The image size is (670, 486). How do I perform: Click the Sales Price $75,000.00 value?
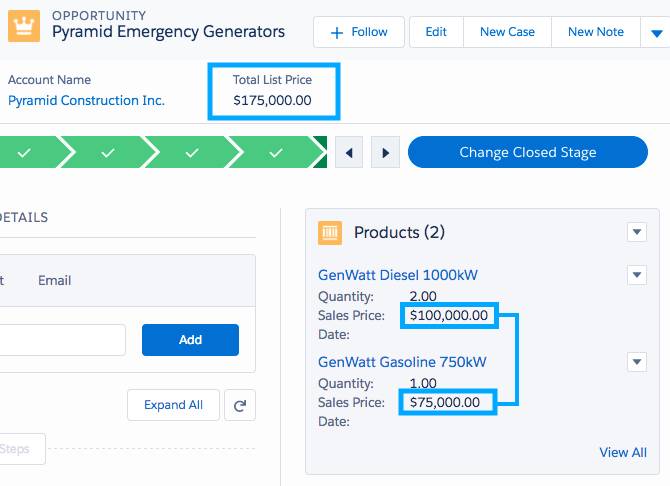[445, 402]
